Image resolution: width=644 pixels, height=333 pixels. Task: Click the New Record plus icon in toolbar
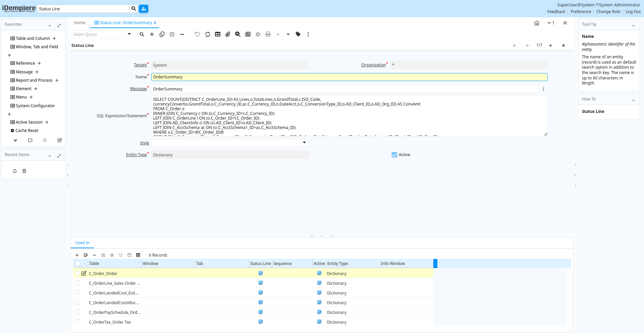pyautogui.click(x=152, y=34)
